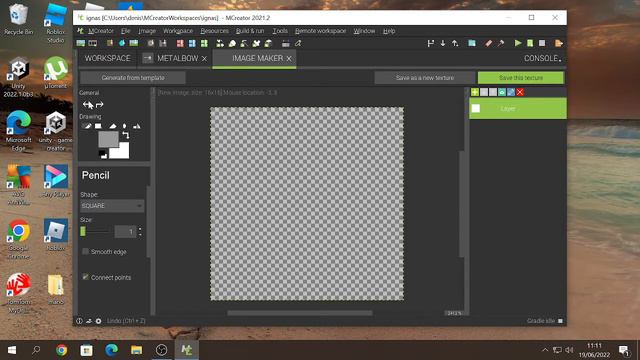Toggle the Connect points checkbox
Screen dimensions: 640x360
(85, 277)
